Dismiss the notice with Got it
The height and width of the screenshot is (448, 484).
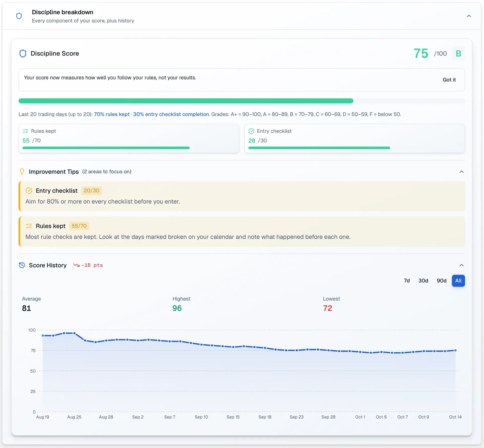pos(449,80)
